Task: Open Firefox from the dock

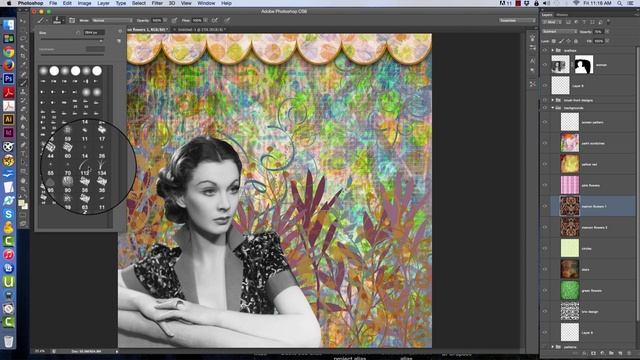Action: 8,65
